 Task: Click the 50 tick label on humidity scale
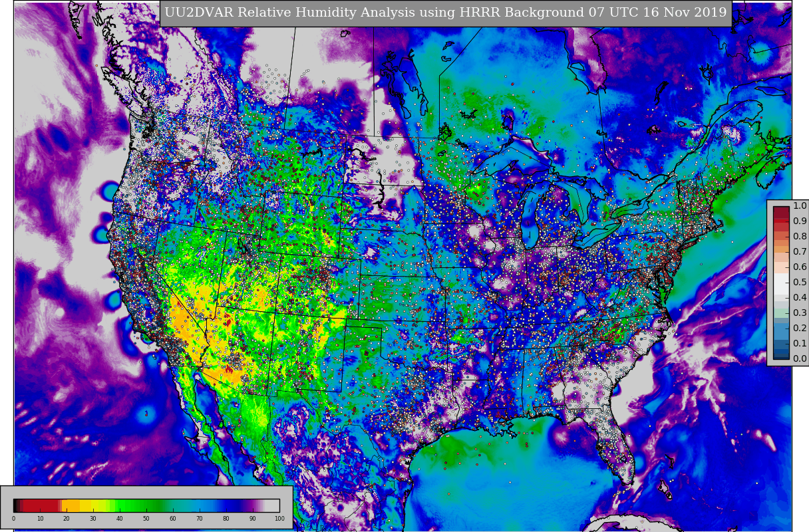(x=146, y=519)
